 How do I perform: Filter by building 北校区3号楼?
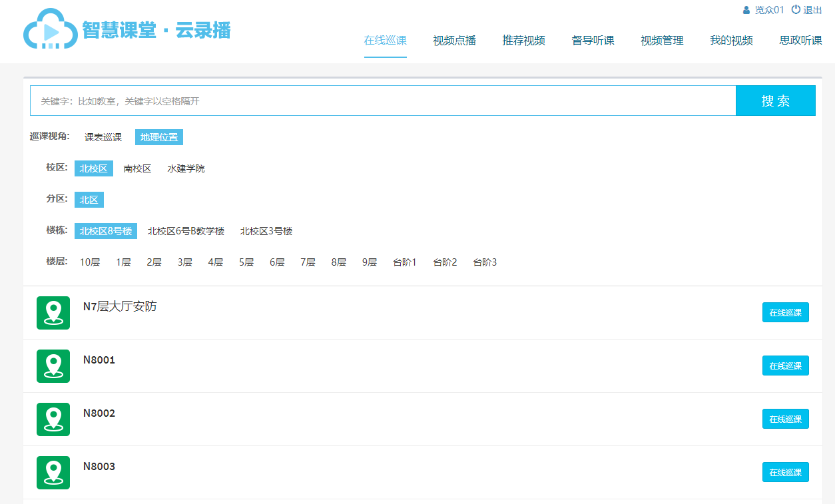[x=266, y=231]
